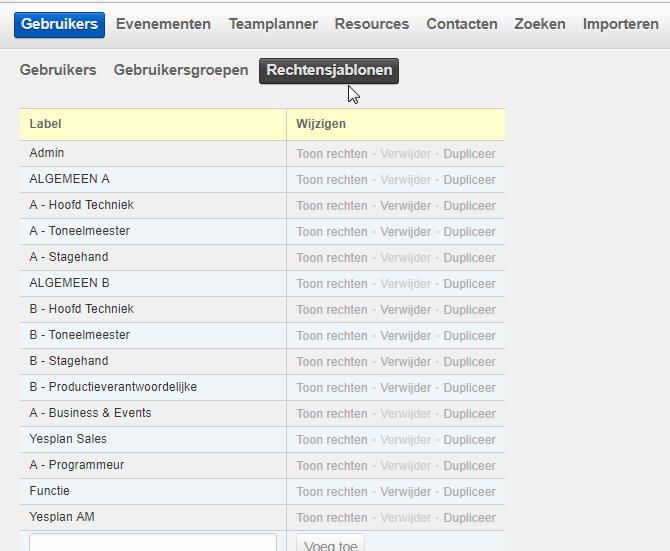Open the Resources tab
Screen dimensions: 670x551
372,24
